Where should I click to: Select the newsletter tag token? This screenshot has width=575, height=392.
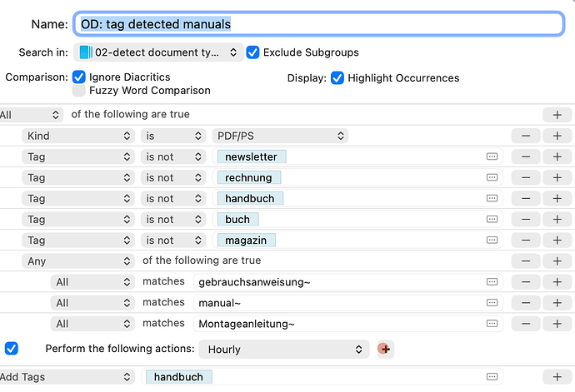coord(252,156)
